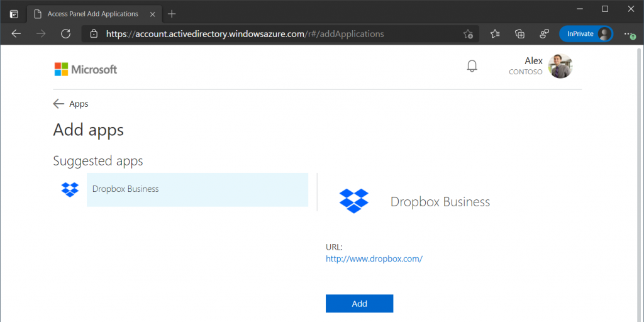
Task: Click the Add apps heading
Action: click(88, 130)
